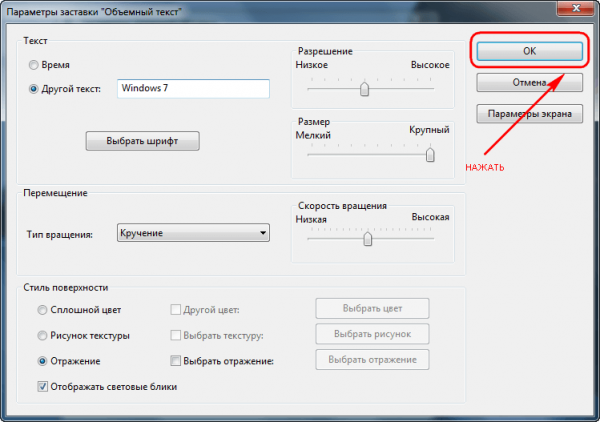The image size is (600, 422).
Task: Click the Скорость вращения slider handle
Action: tap(368, 239)
